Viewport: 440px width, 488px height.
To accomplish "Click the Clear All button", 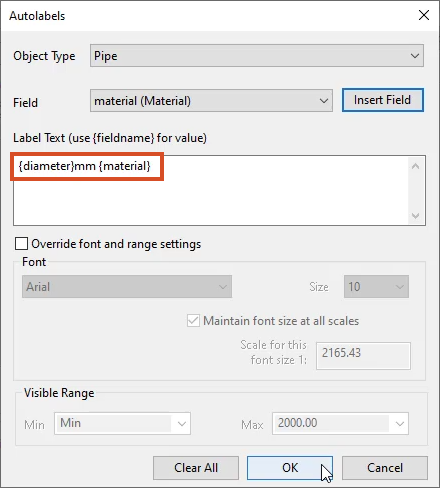I will 196,468.
